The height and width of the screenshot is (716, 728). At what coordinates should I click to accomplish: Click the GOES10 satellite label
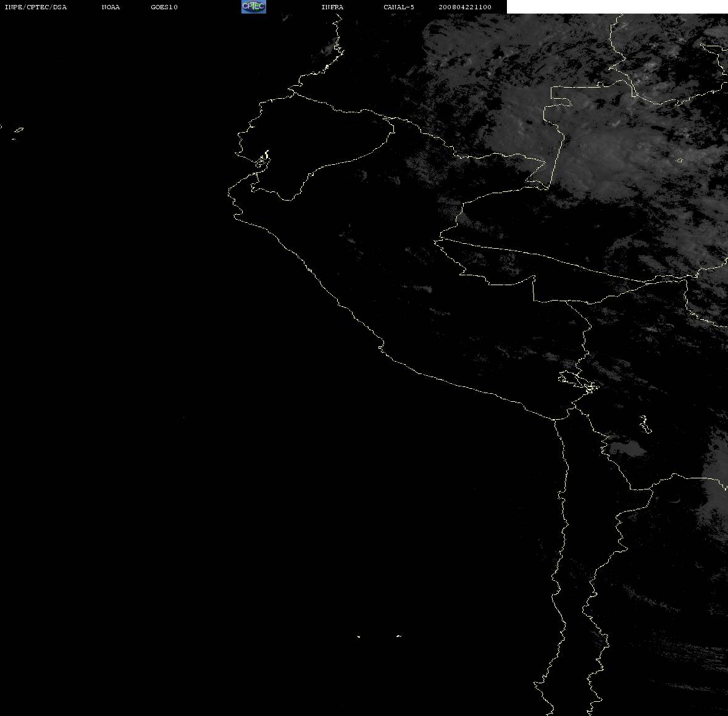[x=164, y=7]
